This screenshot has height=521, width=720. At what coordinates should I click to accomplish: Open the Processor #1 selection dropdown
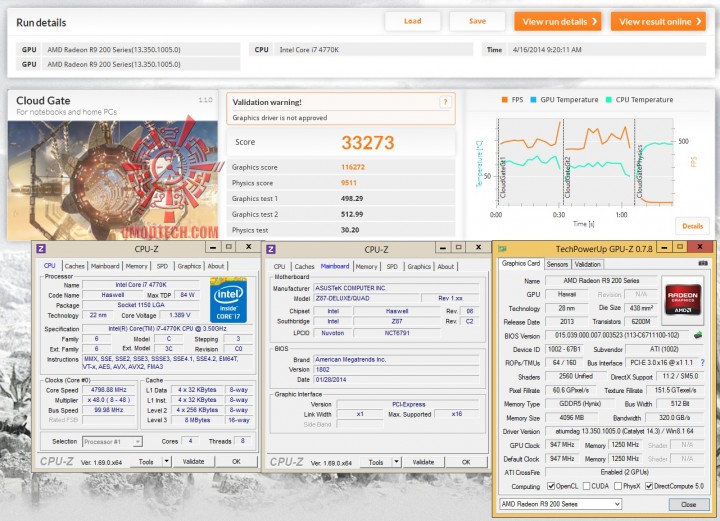(x=112, y=442)
